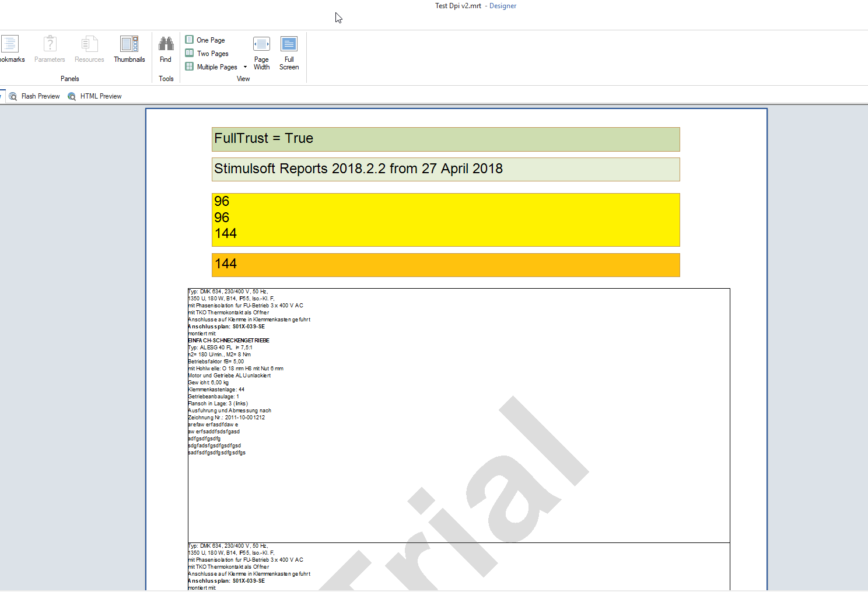Viewport: 868px width, 592px height.
Task: Select Two Pages view
Action: tap(207, 53)
